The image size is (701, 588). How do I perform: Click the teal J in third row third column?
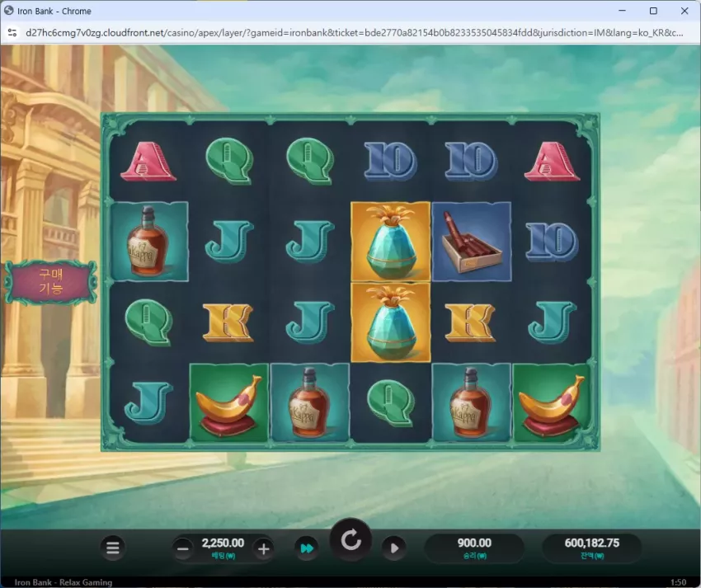[310, 322]
